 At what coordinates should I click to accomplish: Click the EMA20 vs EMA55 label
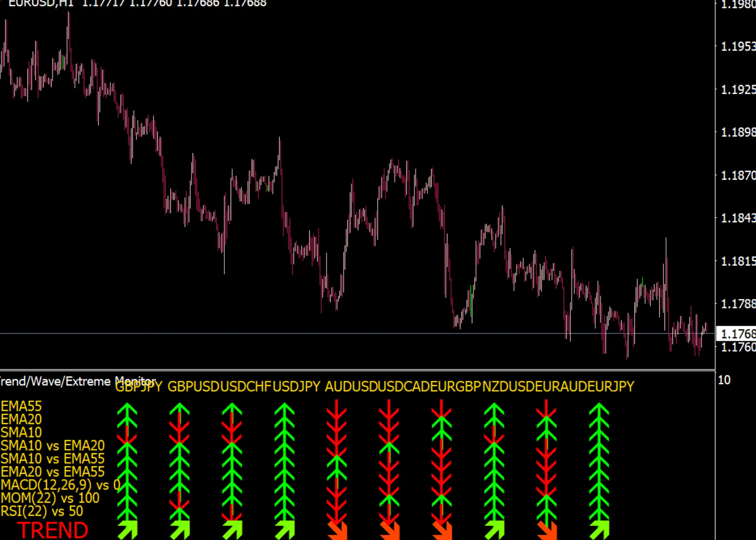52,472
